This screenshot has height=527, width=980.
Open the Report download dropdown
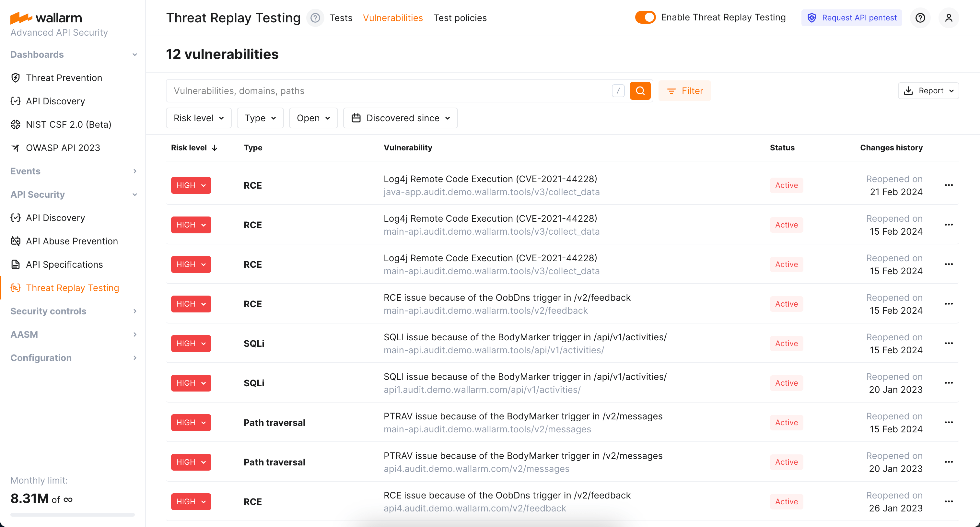(x=928, y=90)
